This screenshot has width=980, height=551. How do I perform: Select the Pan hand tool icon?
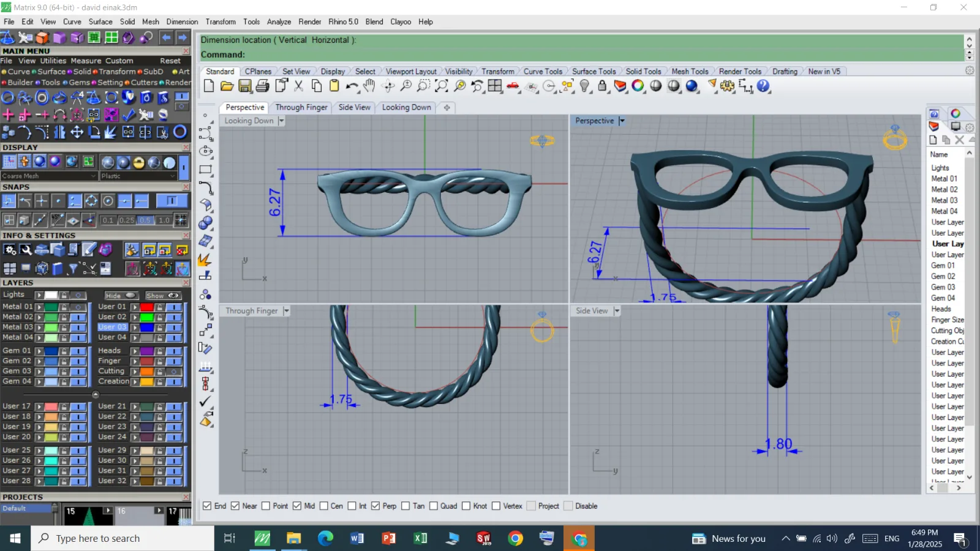click(369, 86)
